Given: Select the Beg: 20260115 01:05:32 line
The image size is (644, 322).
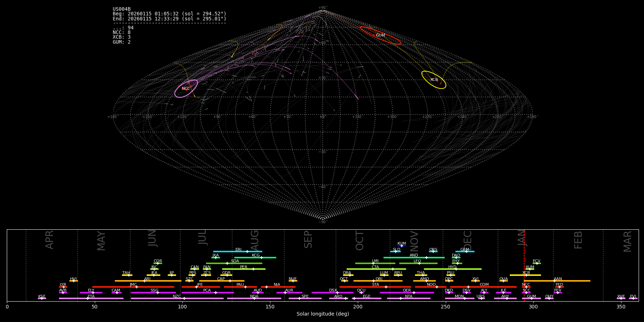Looking at the screenshot, I should (170, 14).
